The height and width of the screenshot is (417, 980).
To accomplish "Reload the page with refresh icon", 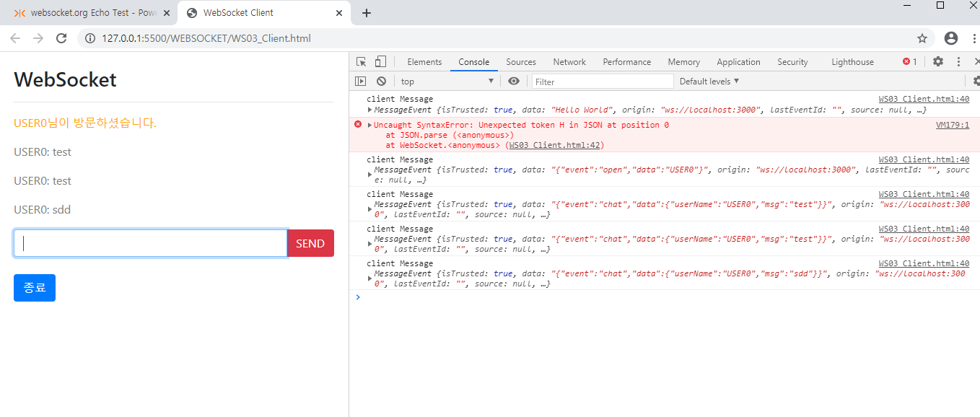I will [61, 38].
